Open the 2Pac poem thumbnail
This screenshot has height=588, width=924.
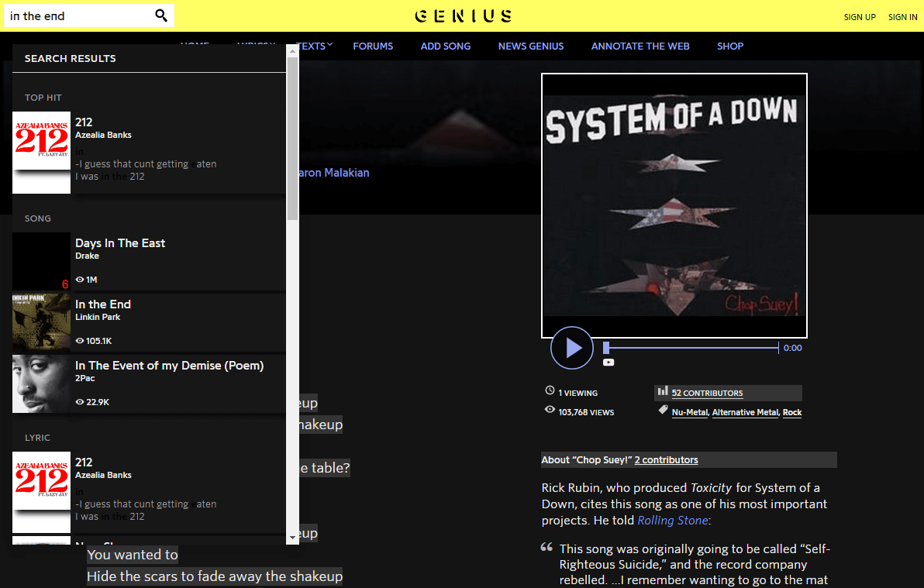(x=41, y=383)
